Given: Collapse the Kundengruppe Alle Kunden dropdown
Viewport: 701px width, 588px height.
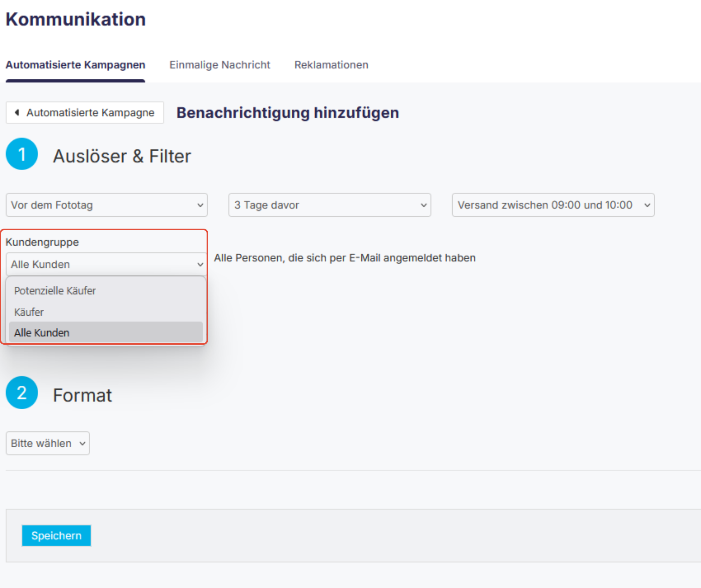Looking at the screenshot, I should pos(106,264).
